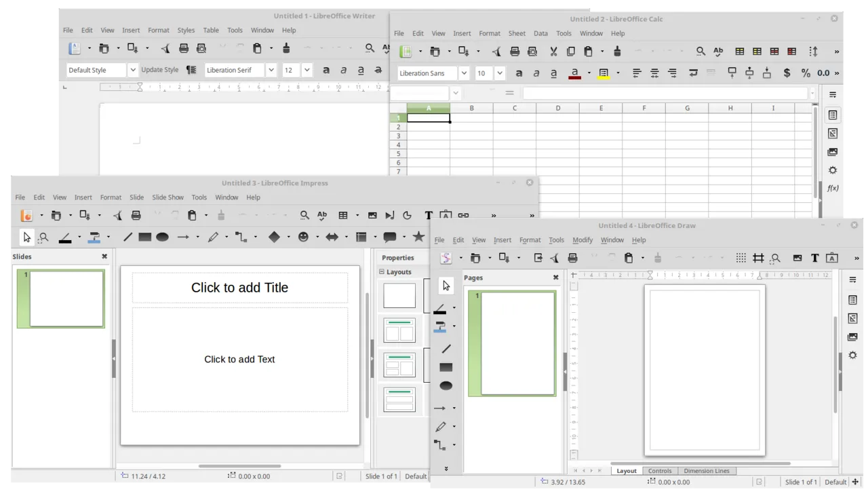
Task: Toggle Wrap Text in Calc toolbar
Action: (693, 73)
